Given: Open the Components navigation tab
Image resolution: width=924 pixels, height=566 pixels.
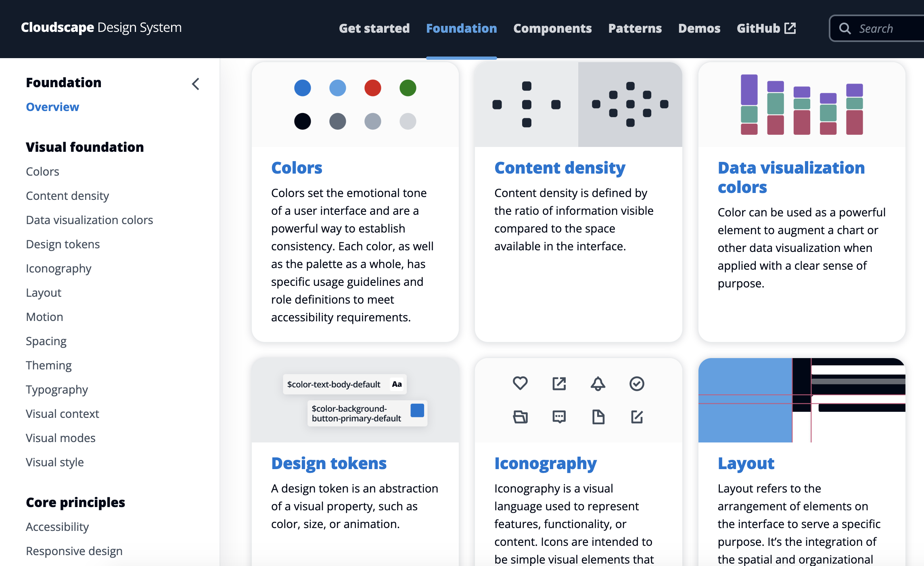Looking at the screenshot, I should [x=552, y=28].
